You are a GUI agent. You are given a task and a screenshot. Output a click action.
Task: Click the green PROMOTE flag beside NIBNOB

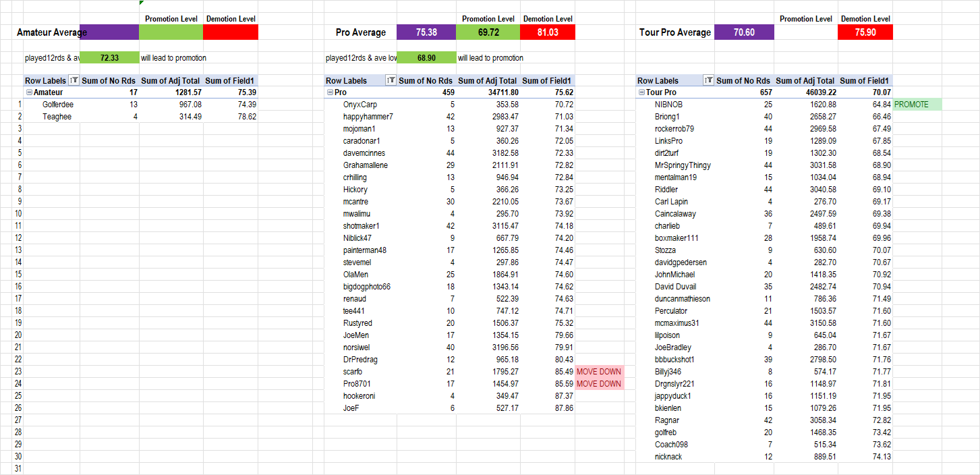click(x=915, y=105)
